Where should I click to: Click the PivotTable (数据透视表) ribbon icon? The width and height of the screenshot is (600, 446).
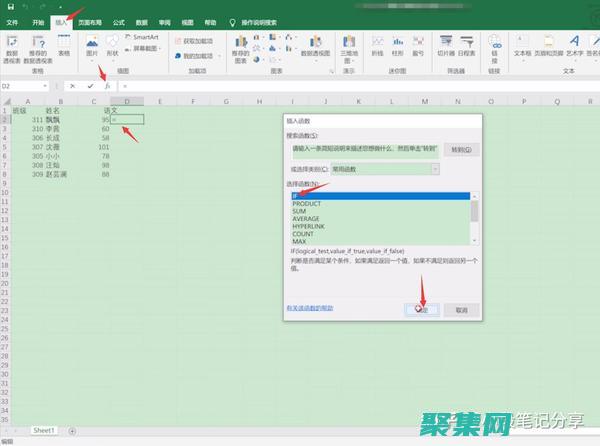click(x=13, y=45)
